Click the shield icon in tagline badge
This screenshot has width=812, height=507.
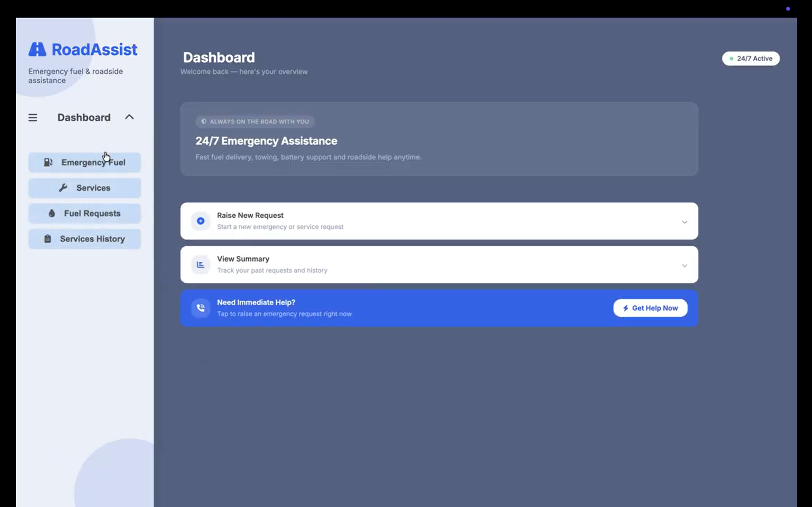204,122
